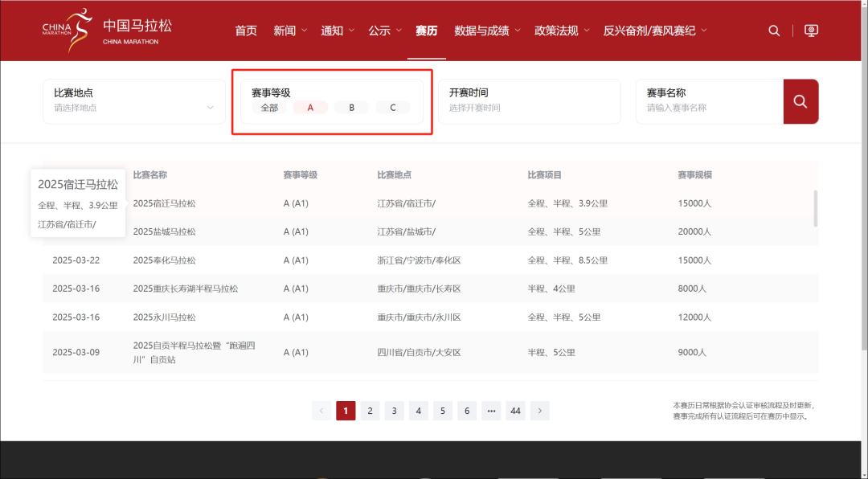Go to page 6
Screen dimensions: 868x479
tap(467, 411)
